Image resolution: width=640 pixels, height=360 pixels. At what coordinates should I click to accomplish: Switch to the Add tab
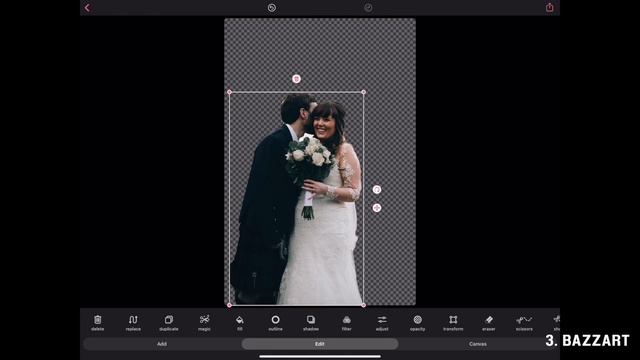(162, 344)
